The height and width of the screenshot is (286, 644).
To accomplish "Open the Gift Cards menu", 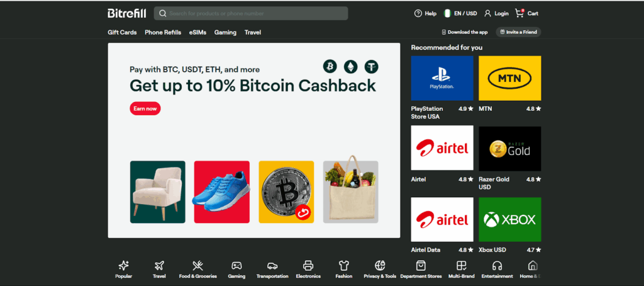I will coord(122,32).
